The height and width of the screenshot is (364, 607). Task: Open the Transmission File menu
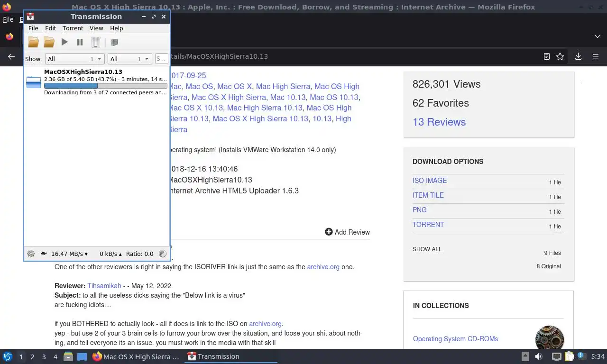[x=33, y=28]
